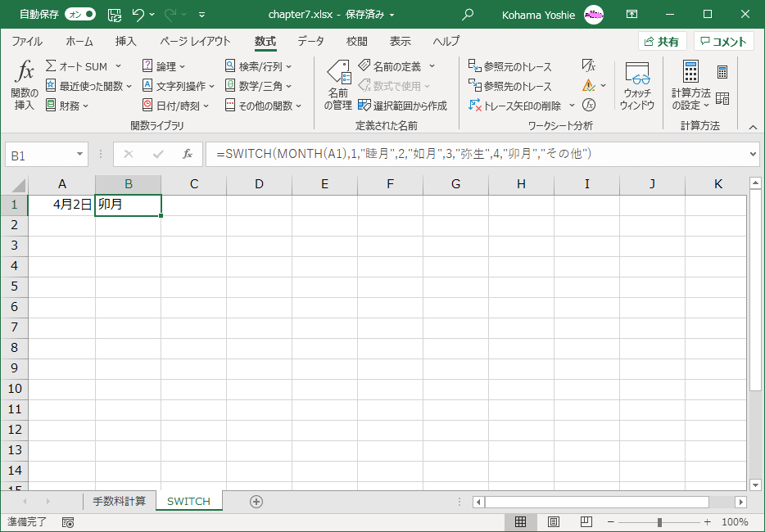Open More Functions (その他の関数) menu
The width and height of the screenshot is (765, 532).
pyautogui.click(x=264, y=106)
